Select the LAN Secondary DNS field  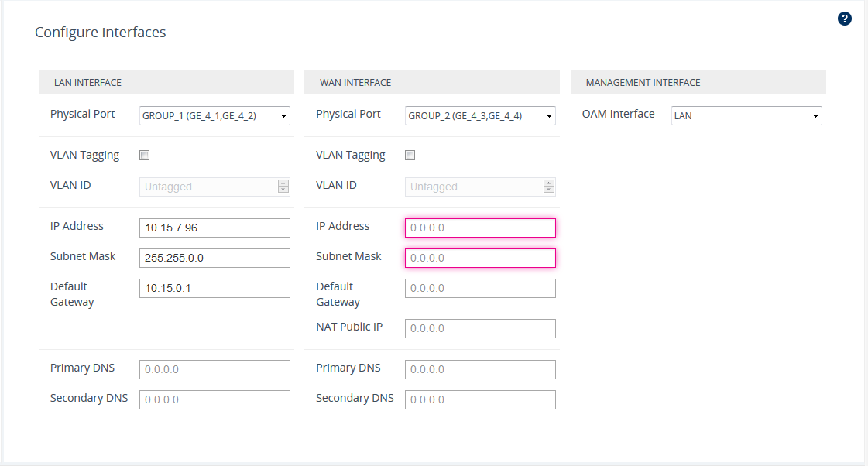click(x=214, y=399)
